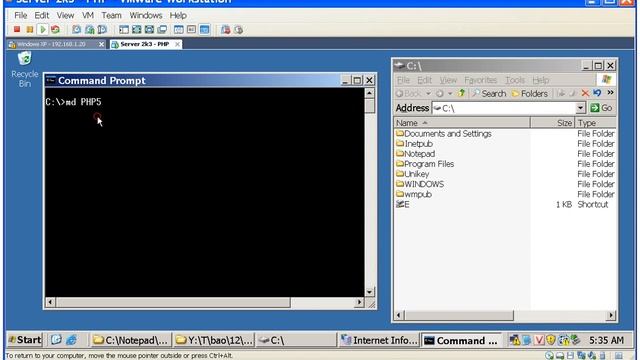This screenshot has width=640, height=360.
Task: Click the VMware summary view toolbar icon
Action: click(179, 29)
